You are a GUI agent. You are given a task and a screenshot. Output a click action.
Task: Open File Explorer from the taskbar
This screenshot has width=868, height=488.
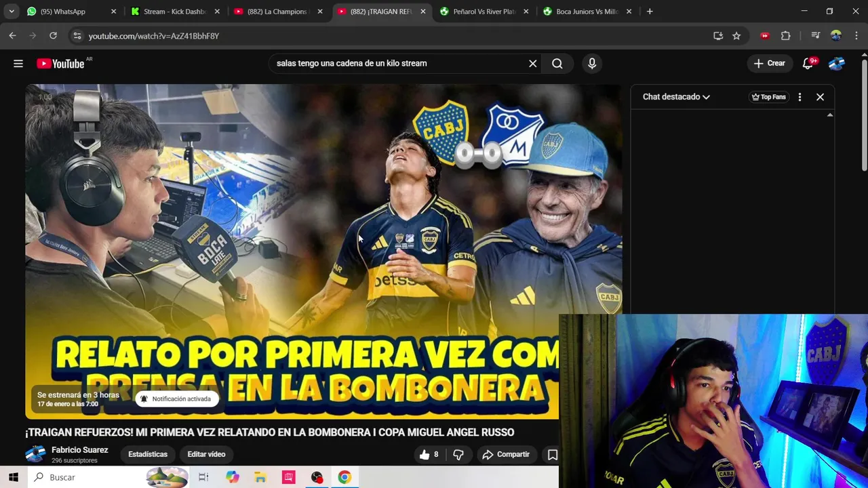coord(260,478)
